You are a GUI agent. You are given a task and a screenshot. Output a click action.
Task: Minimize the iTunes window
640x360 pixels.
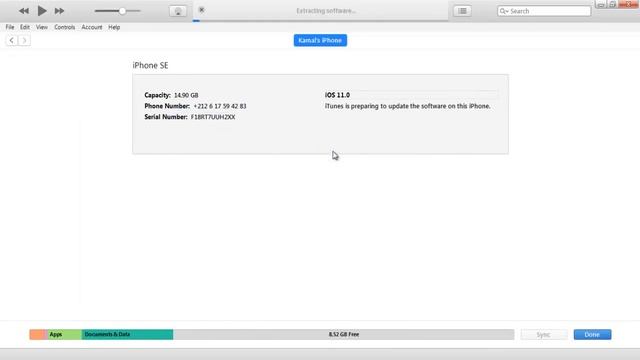click(601, 4)
